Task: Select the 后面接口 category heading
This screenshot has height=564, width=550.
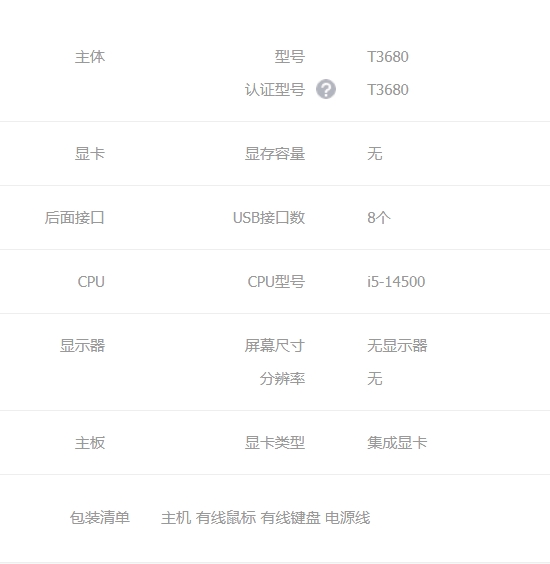Action: pos(75,218)
